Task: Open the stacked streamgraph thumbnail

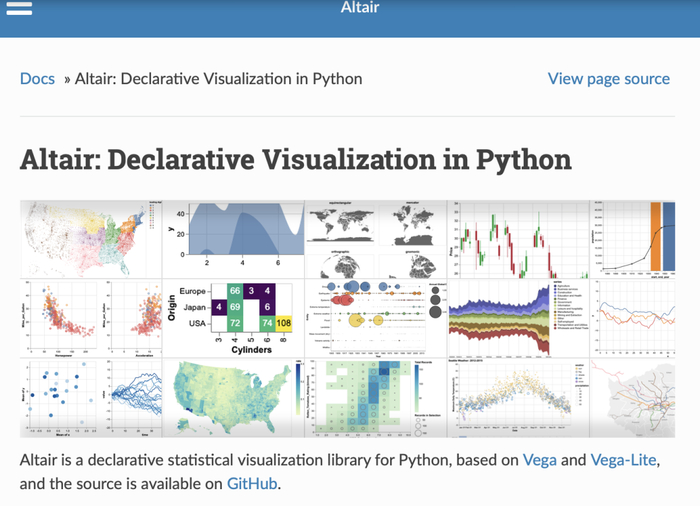Action: (x=518, y=318)
